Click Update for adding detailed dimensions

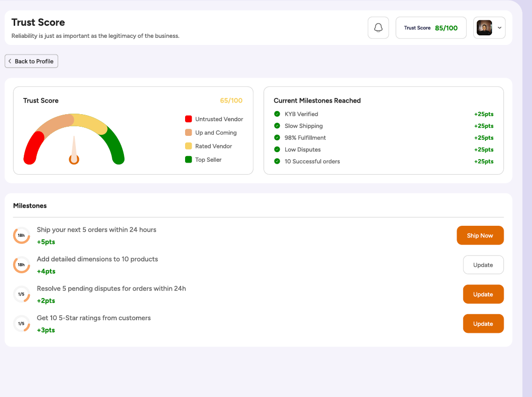coord(483,265)
